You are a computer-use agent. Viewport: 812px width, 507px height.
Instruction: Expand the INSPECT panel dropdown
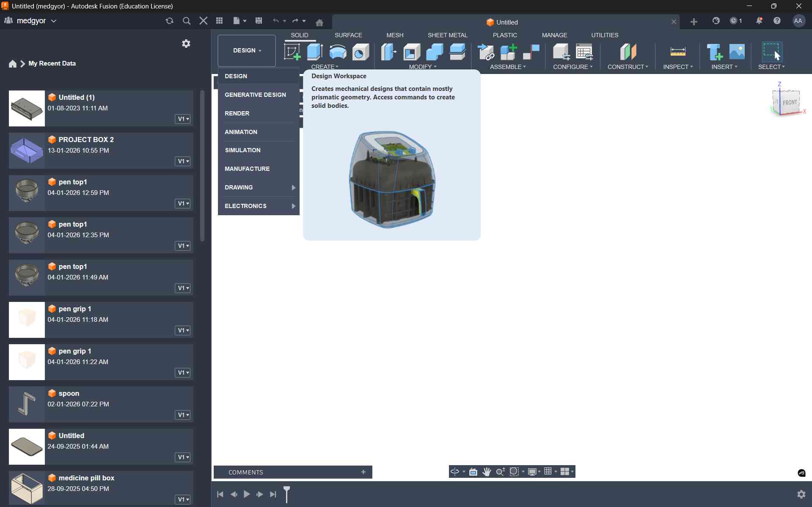(x=678, y=67)
